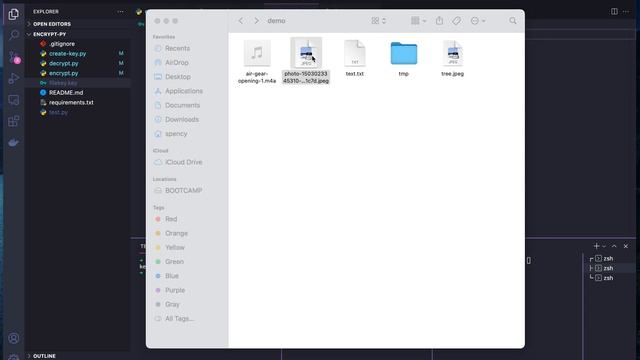Open new terminal profile dropdown

(604, 246)
